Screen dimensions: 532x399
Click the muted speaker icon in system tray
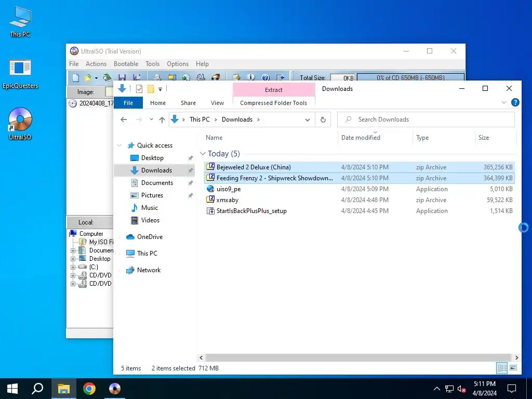click(x=461, y=389)
